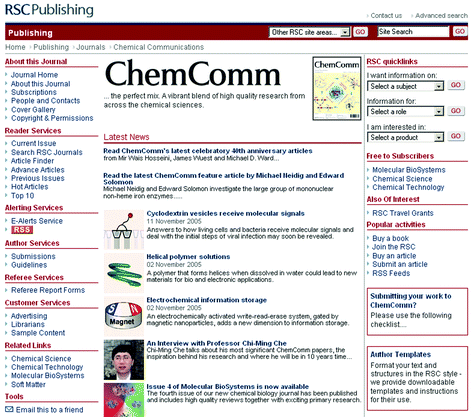Click the RSC Publishing logo
This screenshot has height=417, width=472.
pyautogui.click(x=49, y=10)
